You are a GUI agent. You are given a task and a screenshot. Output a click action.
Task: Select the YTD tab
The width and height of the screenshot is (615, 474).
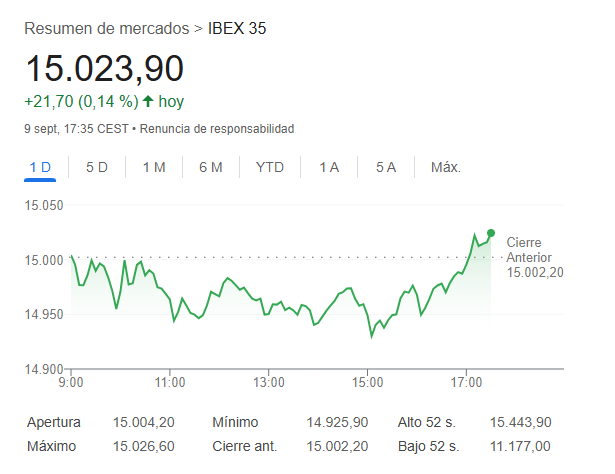coord(269,167)
